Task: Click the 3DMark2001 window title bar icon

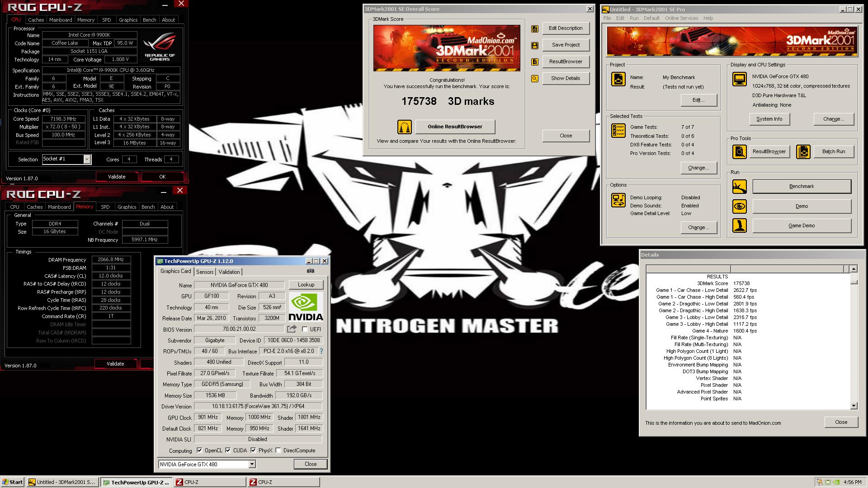Action: click(x=605, y=9)
